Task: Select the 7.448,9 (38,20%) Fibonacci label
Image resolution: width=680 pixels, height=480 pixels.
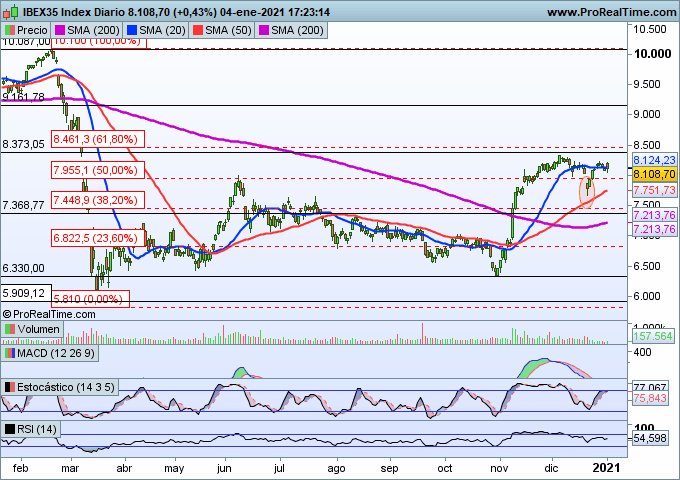Action: pyautogui.click(x=98, y=200)
